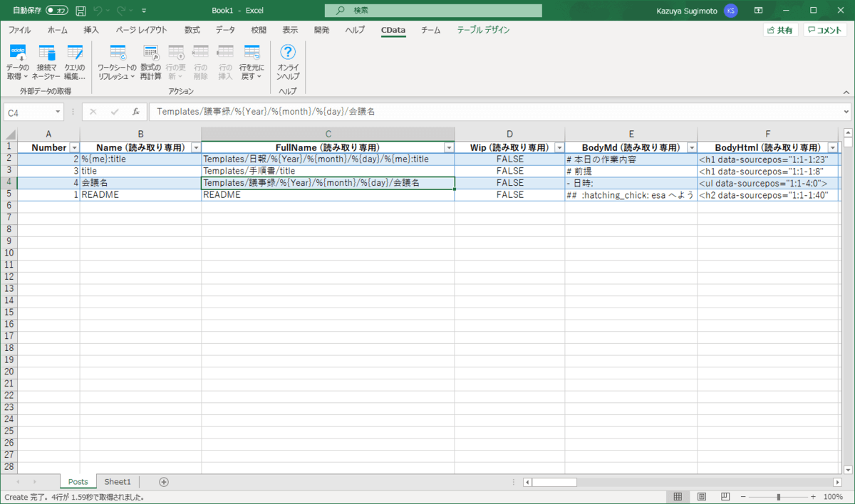Switch to page layout view in status bar
This screenshot has width=855, height=504.
702,496
